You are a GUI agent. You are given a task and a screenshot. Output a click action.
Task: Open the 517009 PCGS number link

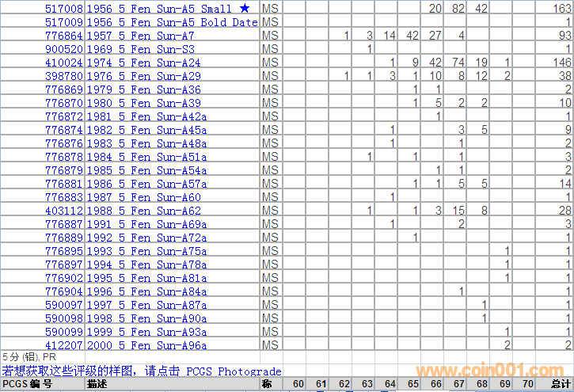64,22
